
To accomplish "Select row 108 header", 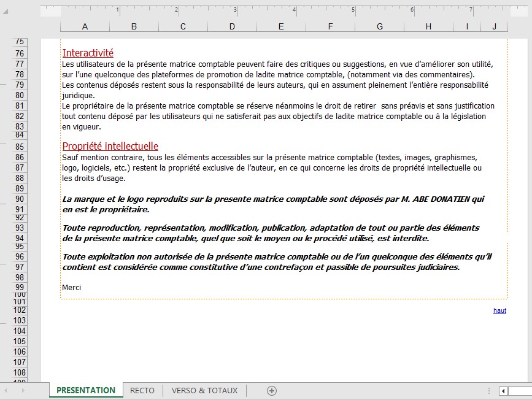I will tap(20, 372).
